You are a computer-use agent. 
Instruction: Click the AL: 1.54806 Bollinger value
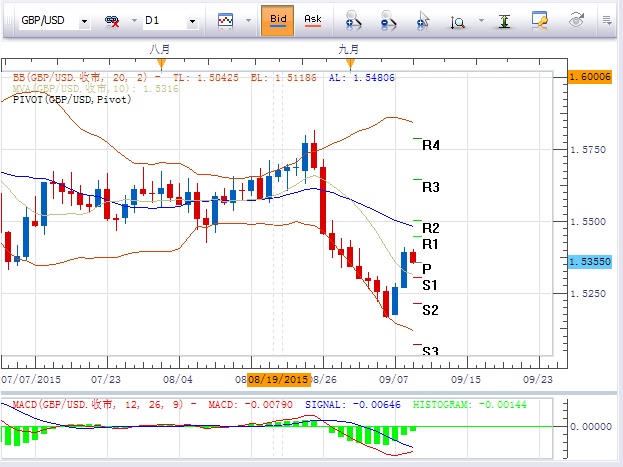pyautogui.click(x=362, y=77)
